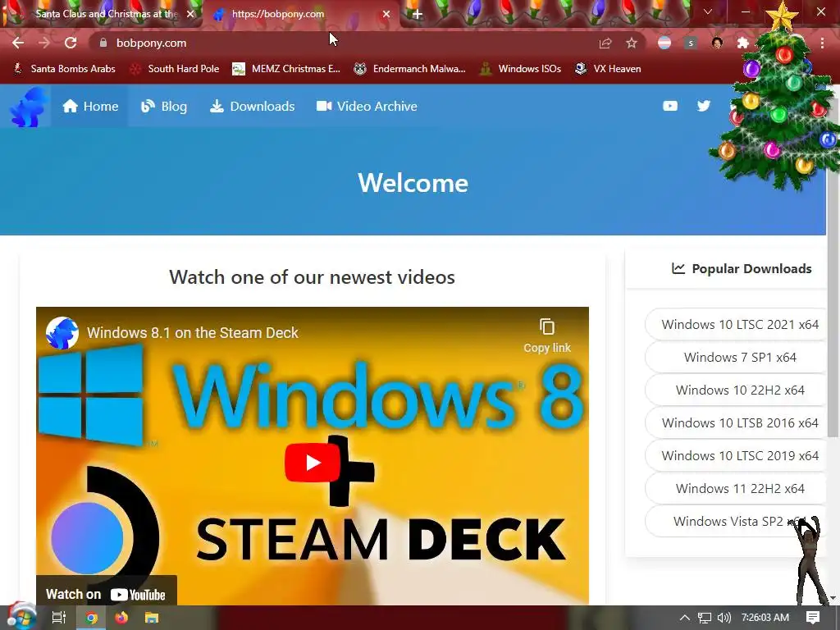Open Chrome three-dot menu

click(x=822, y=43)
